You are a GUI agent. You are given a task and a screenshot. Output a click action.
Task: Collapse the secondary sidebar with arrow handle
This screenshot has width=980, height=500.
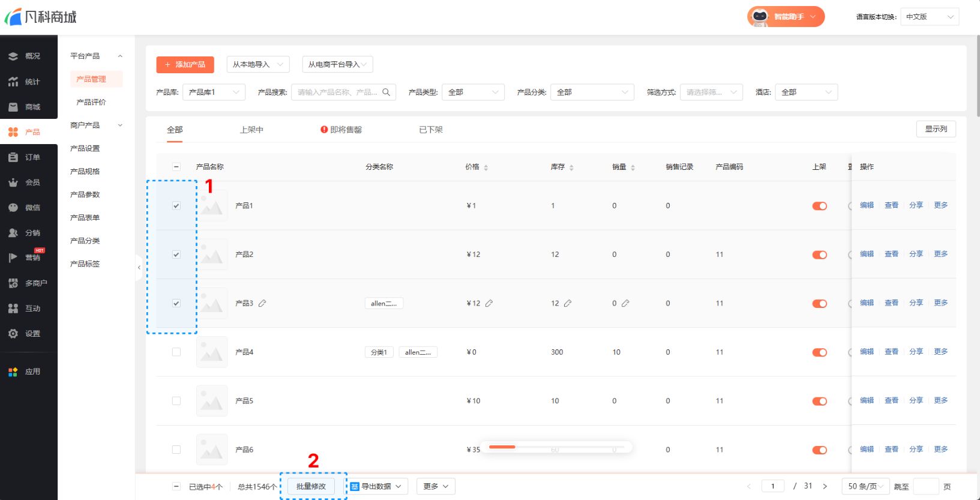(x=139, y=268)
